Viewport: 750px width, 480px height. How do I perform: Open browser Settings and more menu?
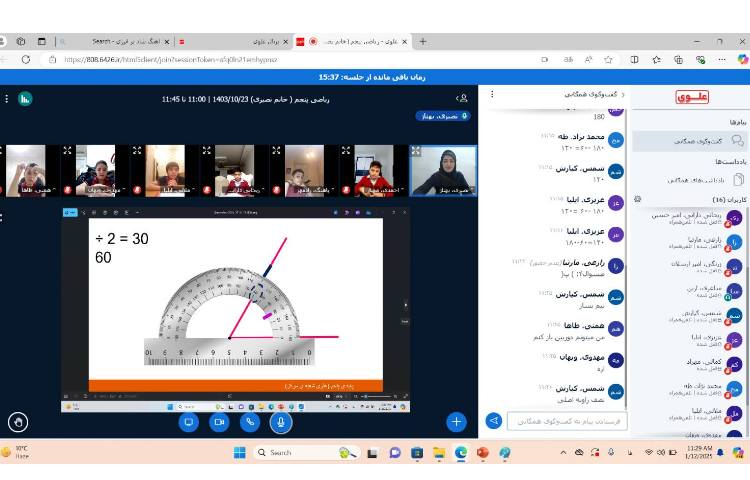point(722,60)
